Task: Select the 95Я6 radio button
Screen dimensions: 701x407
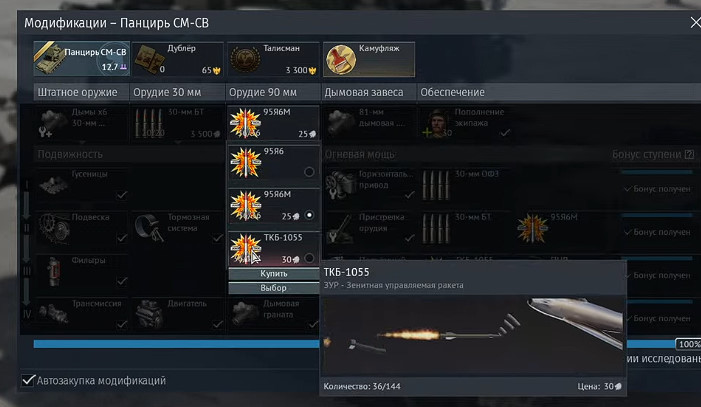Action: click(x=309, y=172)
